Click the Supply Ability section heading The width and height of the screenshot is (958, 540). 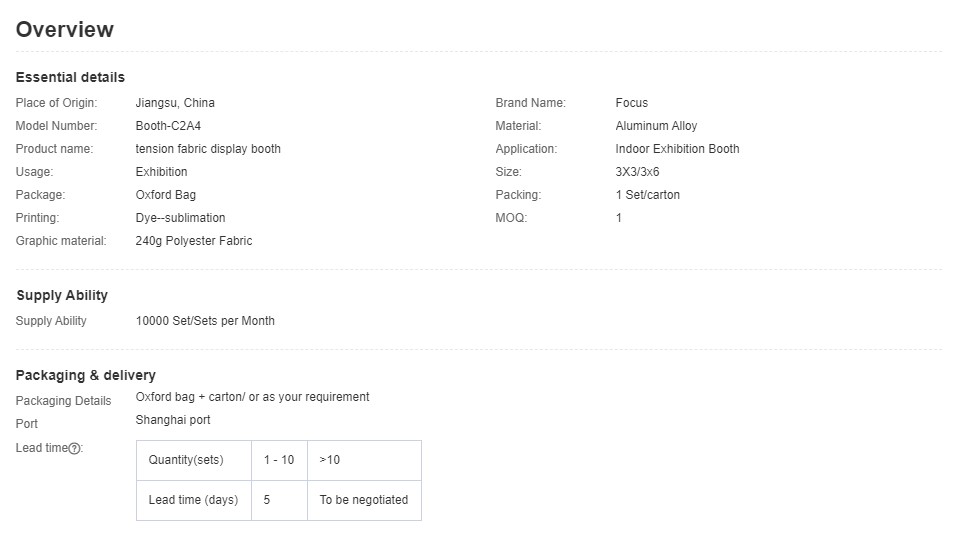(x=62, y=295)
